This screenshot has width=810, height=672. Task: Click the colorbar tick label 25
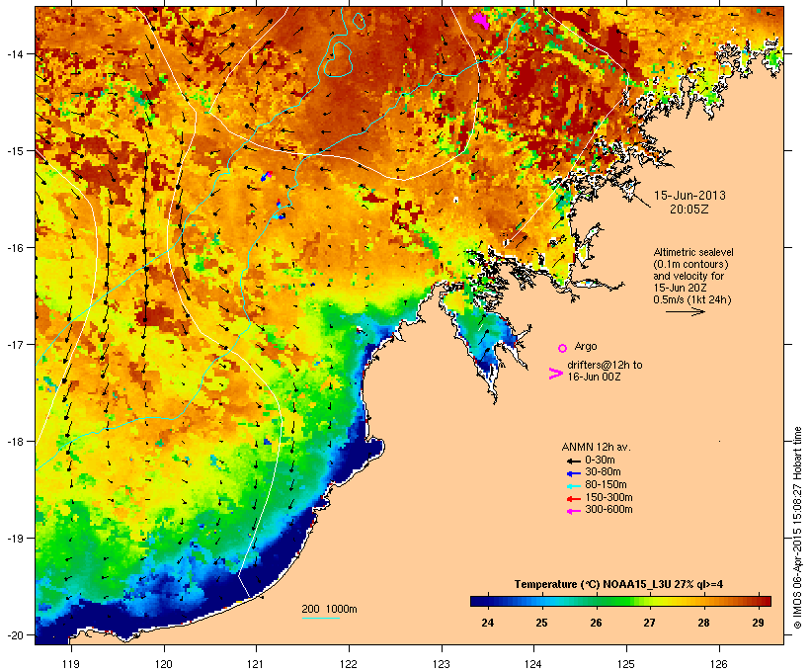click(541, 623)
